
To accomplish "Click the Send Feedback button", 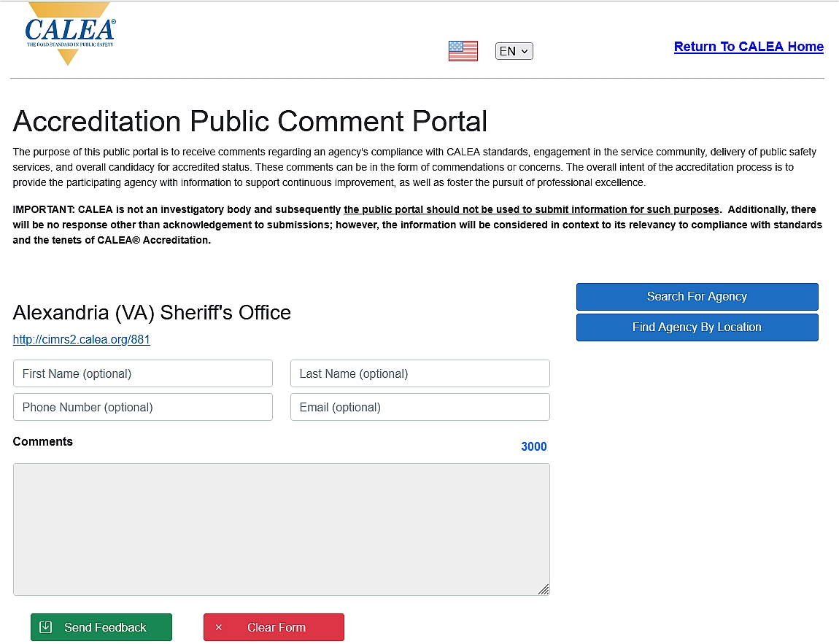I will [101, 627].
